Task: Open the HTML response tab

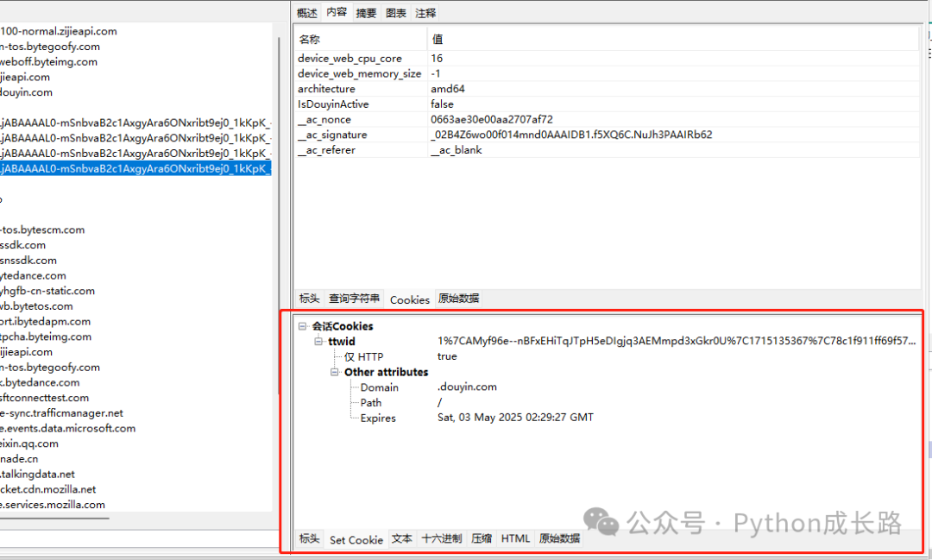Action: click(x=515, y=538)
